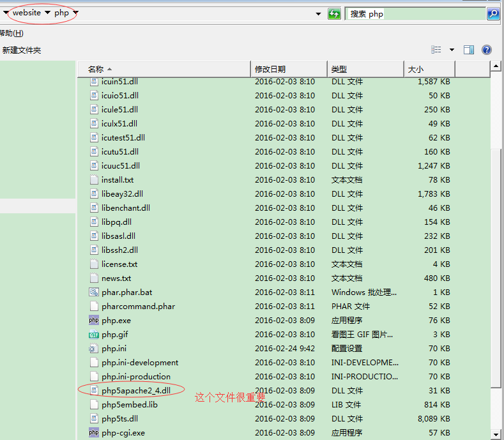Click type cell INI-PRODUCTIO...
Screen dimensions: 504x440
365,377
